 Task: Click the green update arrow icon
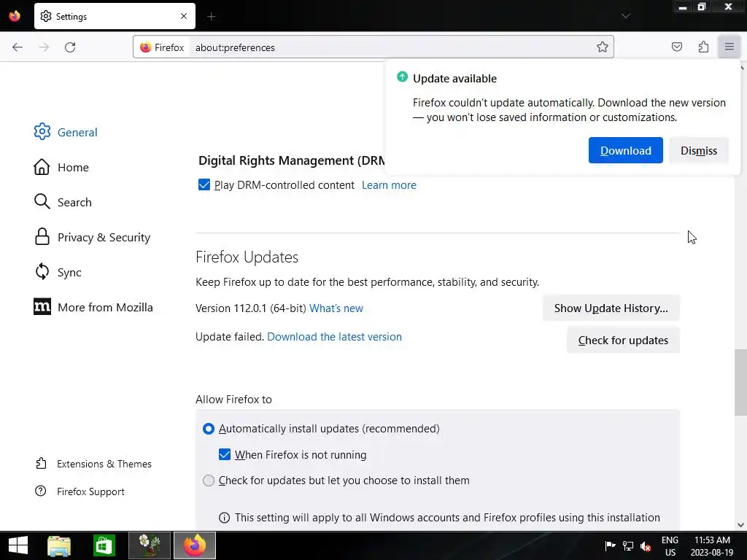click(x=403, y=77)
